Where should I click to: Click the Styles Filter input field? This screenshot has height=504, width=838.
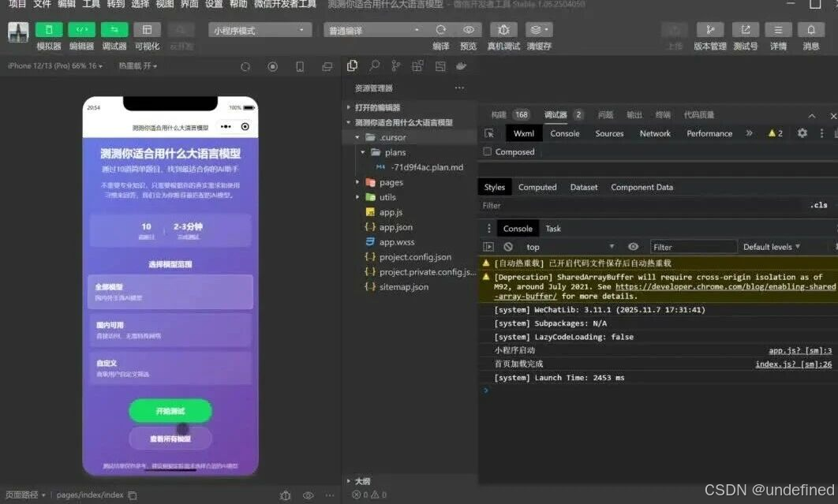point(642,206)
